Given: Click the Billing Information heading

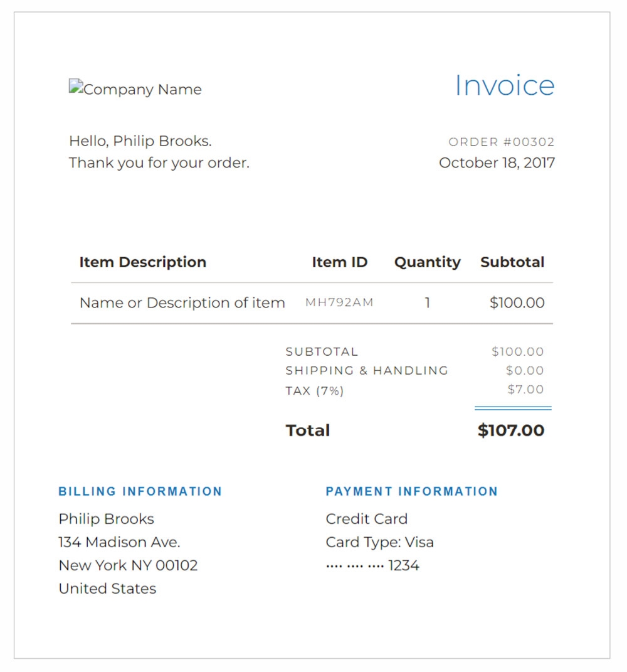Looking at the screenshot, I should pyautogui.click(x=140, y=491).
